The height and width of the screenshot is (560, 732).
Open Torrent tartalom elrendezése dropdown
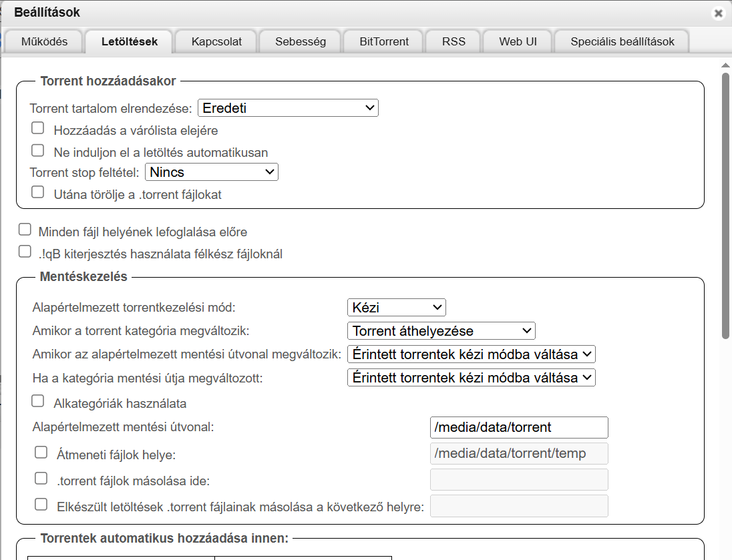pos(288,108)
